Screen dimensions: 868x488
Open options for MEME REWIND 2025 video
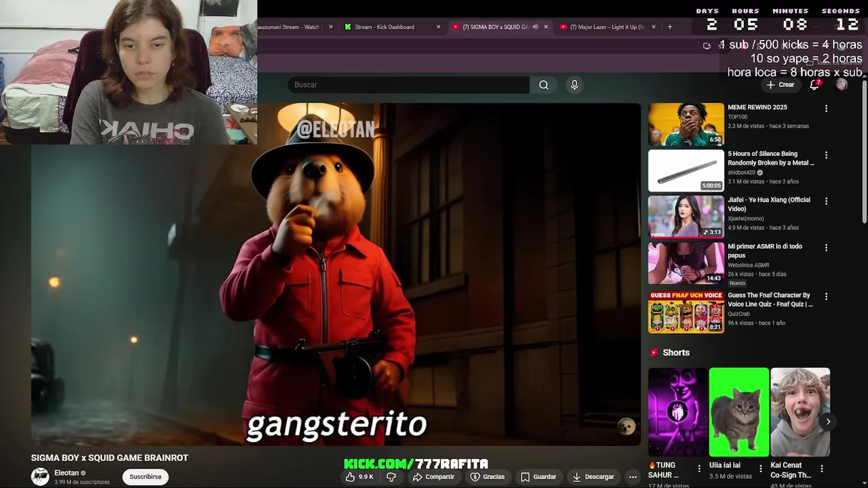pyautogui.click(x=826, y=108)
